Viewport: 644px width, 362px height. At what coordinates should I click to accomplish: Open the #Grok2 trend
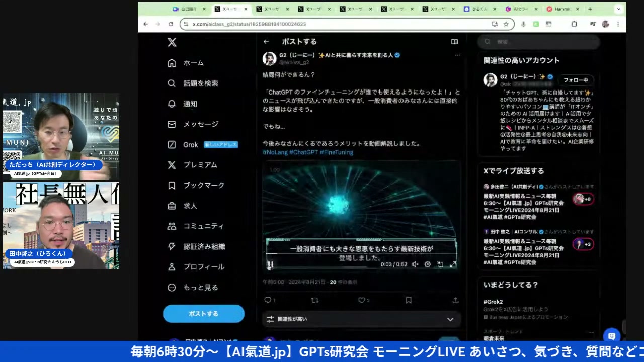(493, 302)
